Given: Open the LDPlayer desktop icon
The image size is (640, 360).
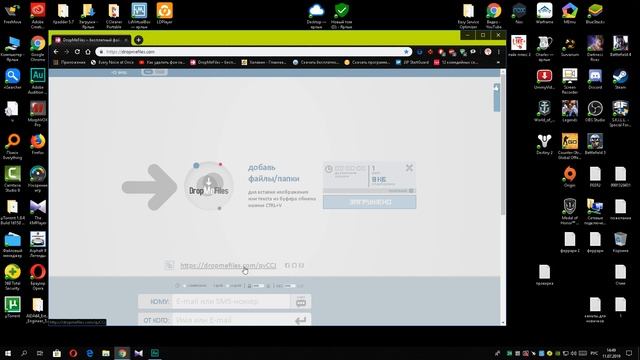Looking at the screenshot, I should click(x=164, y=13).
